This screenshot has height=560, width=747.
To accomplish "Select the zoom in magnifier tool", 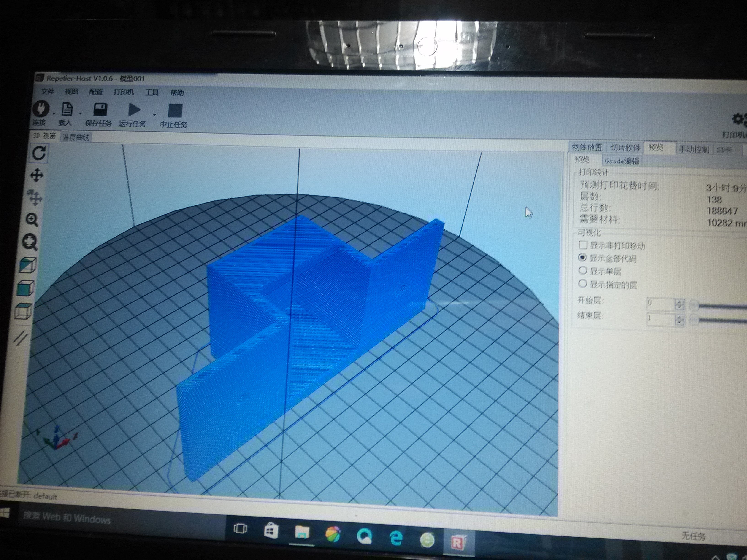I will pos(32,220).
